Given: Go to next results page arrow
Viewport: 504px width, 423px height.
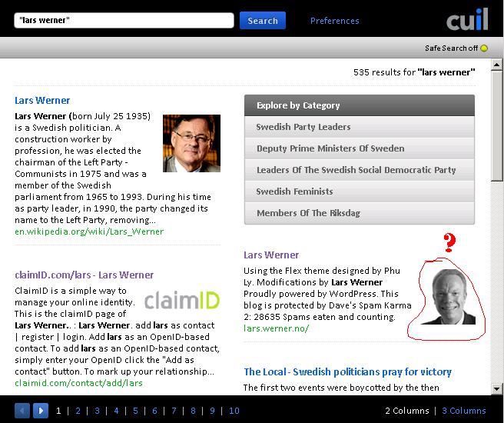Looking at the screenshot, I should (x=41, y=411).
